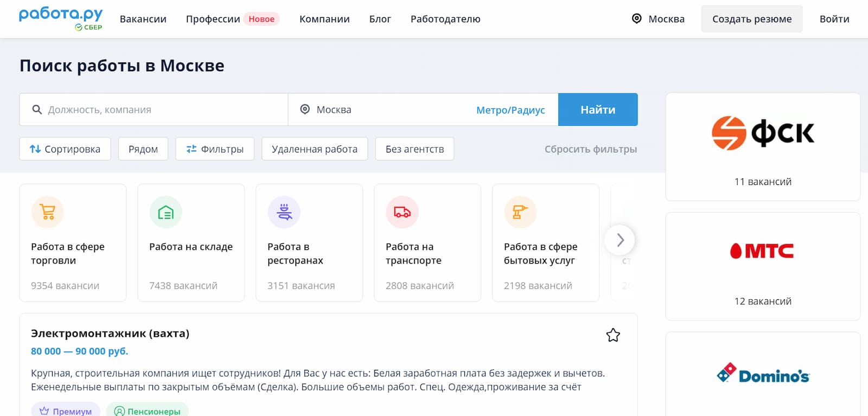868x416 pixels.
Task: Click the ФСК company logo
Action: point(763,133)
